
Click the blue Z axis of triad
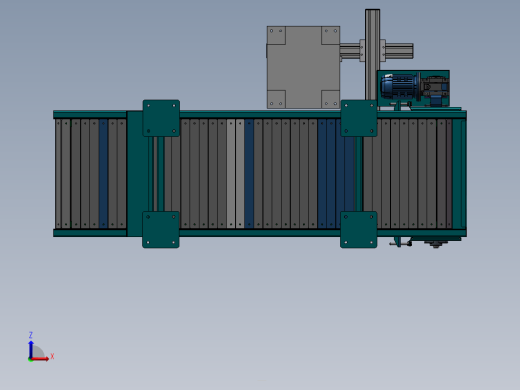[31, 349]
